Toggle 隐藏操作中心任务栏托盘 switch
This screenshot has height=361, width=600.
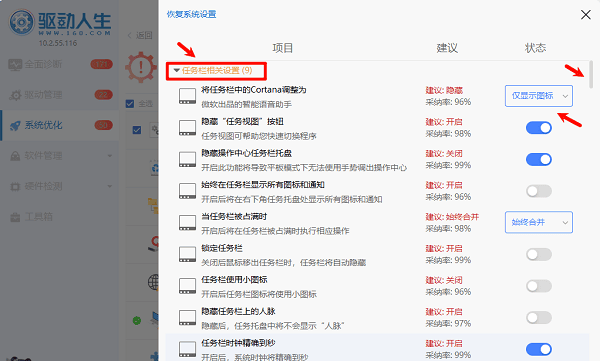point(539,159)
